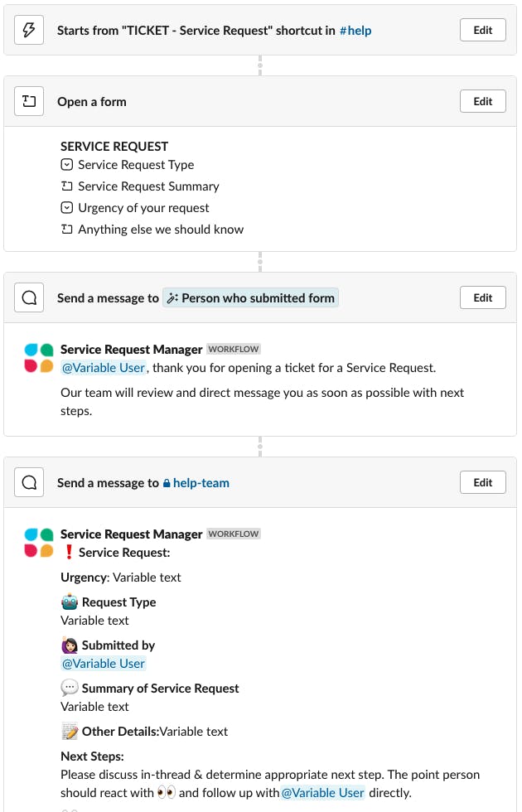Edit the shortcut trigger step

point(482,31)
